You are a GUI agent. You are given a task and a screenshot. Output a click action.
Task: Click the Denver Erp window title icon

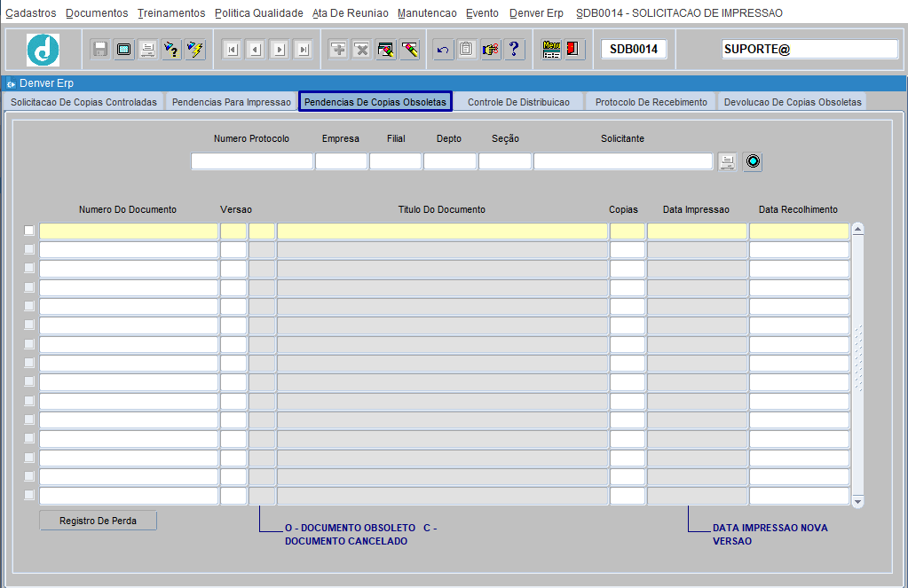point(11,84)
